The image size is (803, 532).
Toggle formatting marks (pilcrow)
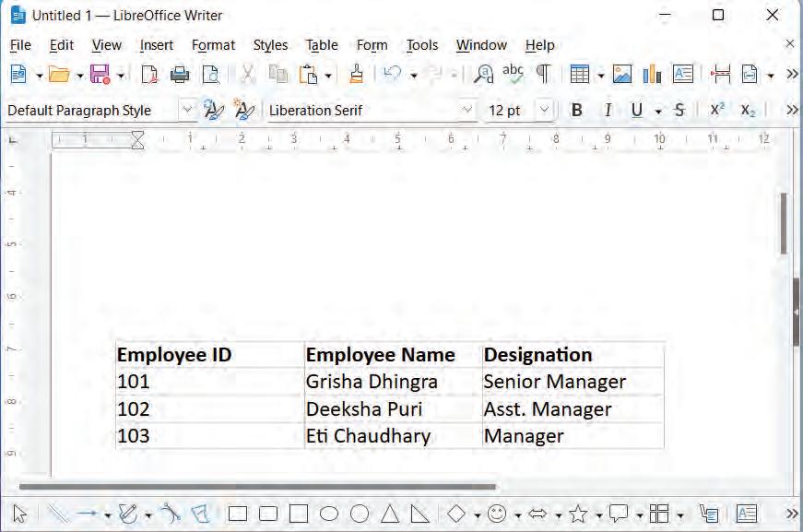point(543,75)
